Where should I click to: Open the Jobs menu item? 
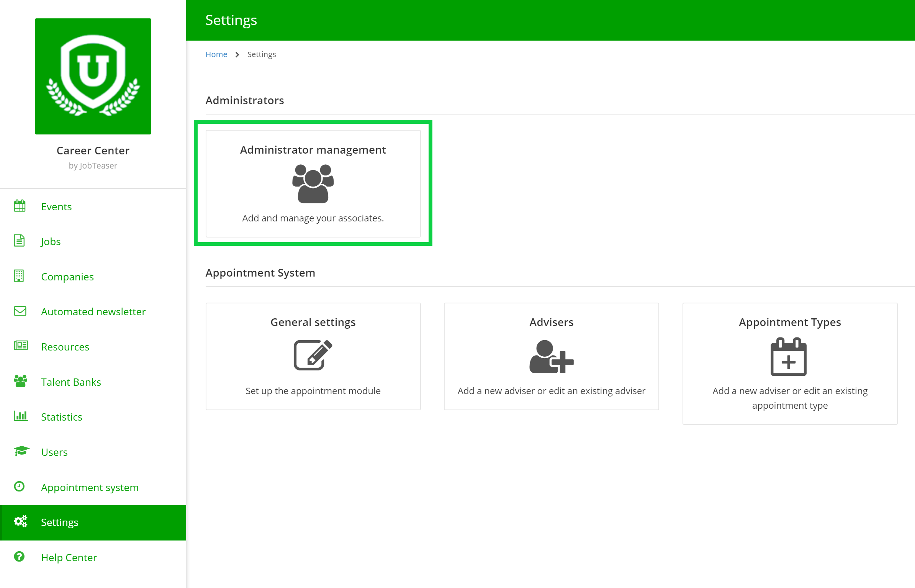coord(93,241)
